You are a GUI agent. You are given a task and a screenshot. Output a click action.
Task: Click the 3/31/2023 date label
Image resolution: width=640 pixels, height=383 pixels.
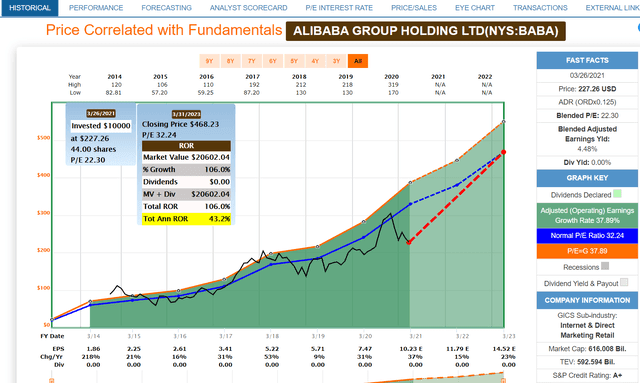(186, 114)
